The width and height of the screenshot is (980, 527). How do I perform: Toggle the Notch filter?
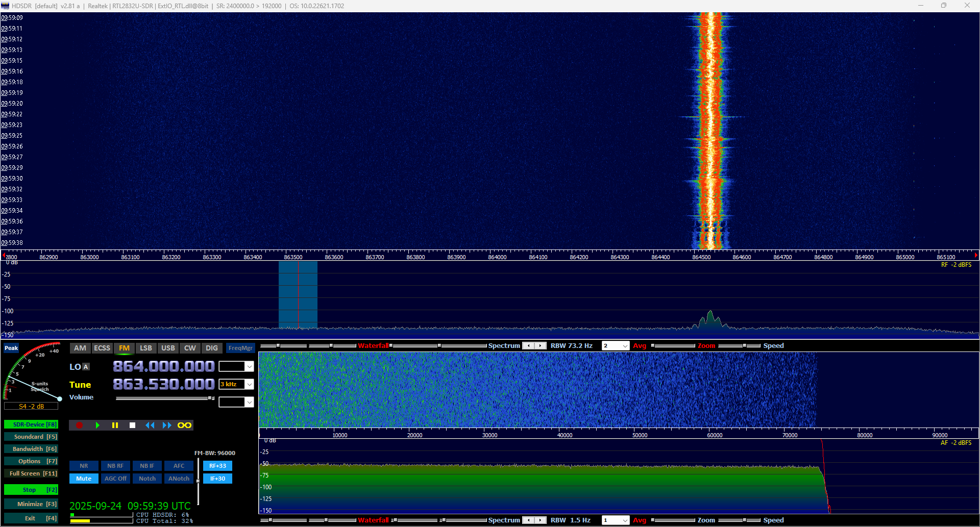click(147, 479)
